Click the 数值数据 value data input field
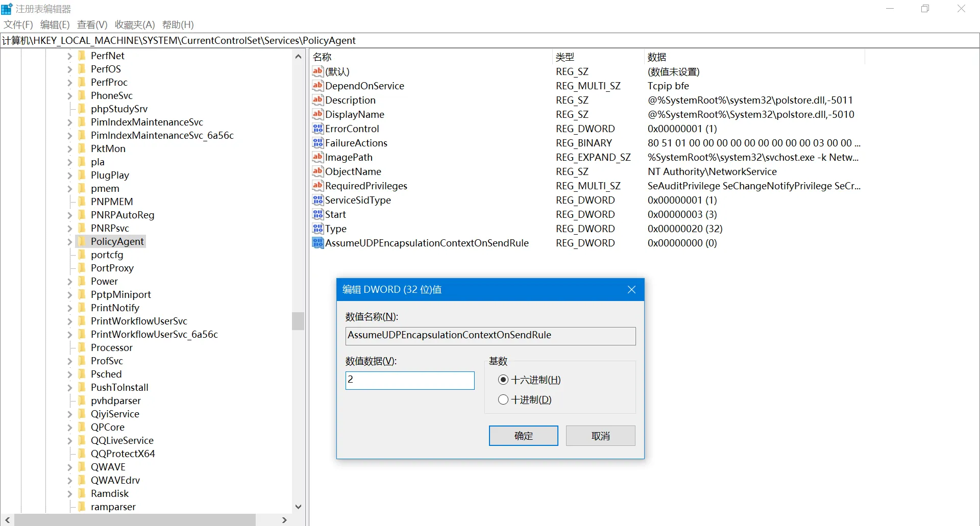This screenshot has height=526, width=980. (410, 381)
